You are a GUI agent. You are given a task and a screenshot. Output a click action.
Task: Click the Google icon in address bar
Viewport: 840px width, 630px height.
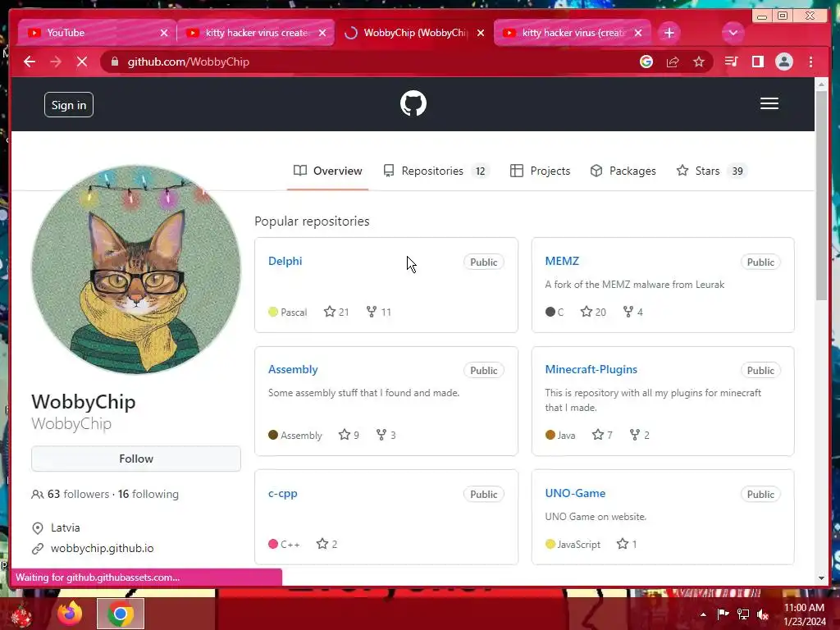point(646,62)
